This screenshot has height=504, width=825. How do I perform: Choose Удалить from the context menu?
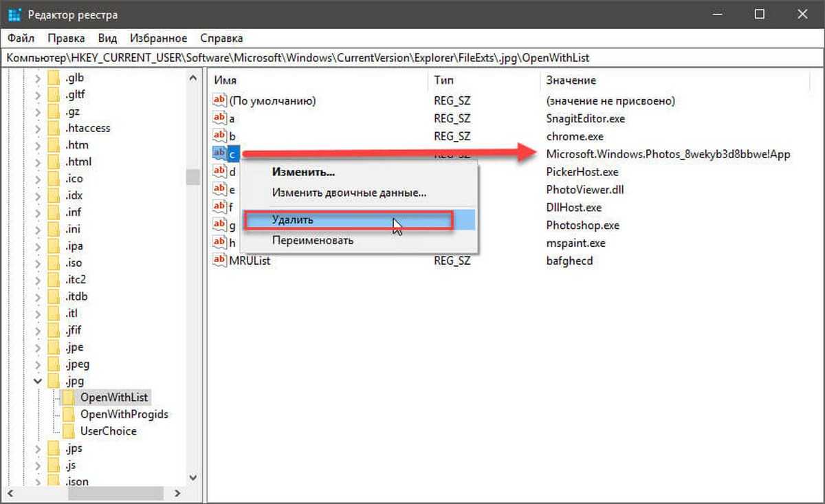[x=293, y=220]
